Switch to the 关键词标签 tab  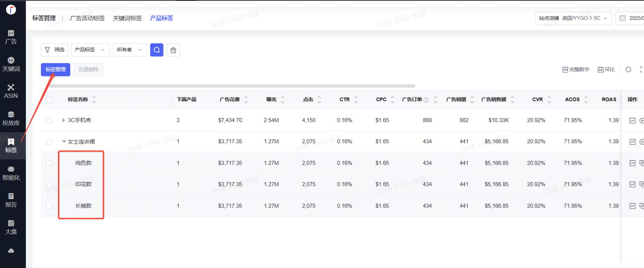(128, 18)
